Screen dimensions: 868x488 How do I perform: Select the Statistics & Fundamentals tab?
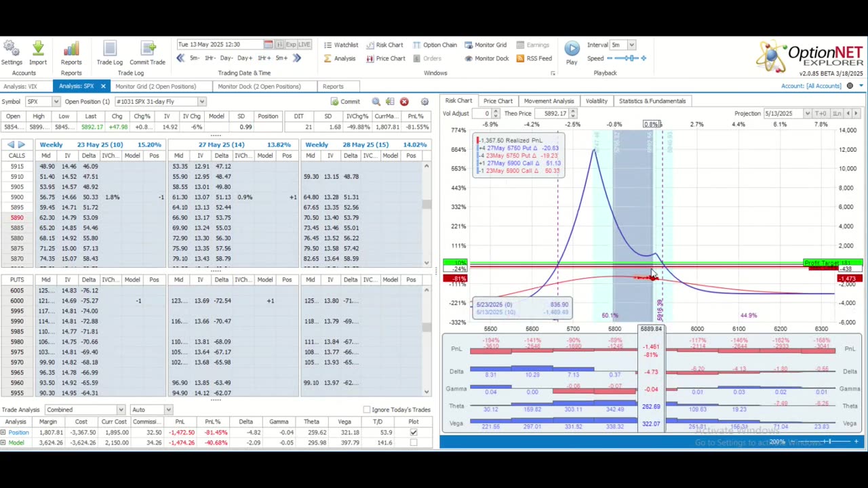coord(652,101)
